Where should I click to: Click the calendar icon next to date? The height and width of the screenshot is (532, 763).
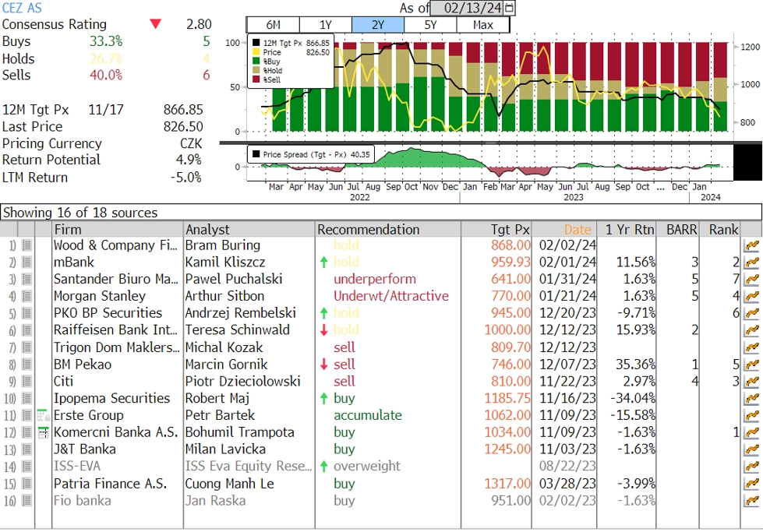[x=510, y=8]
